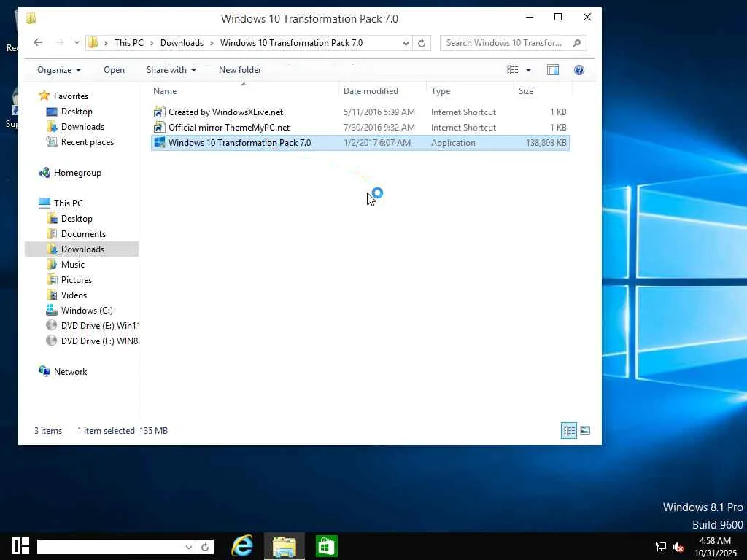Image resolution: width=747 pixels, height=560 pixels.
Task: Select Network in the navigation pane
Action: 70,371
